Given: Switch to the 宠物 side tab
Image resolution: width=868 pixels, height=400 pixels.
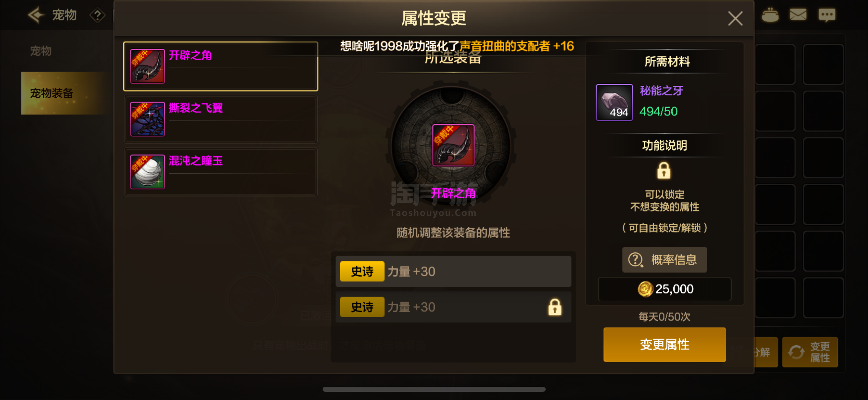Looking at the screenshot, I should 41,51.
